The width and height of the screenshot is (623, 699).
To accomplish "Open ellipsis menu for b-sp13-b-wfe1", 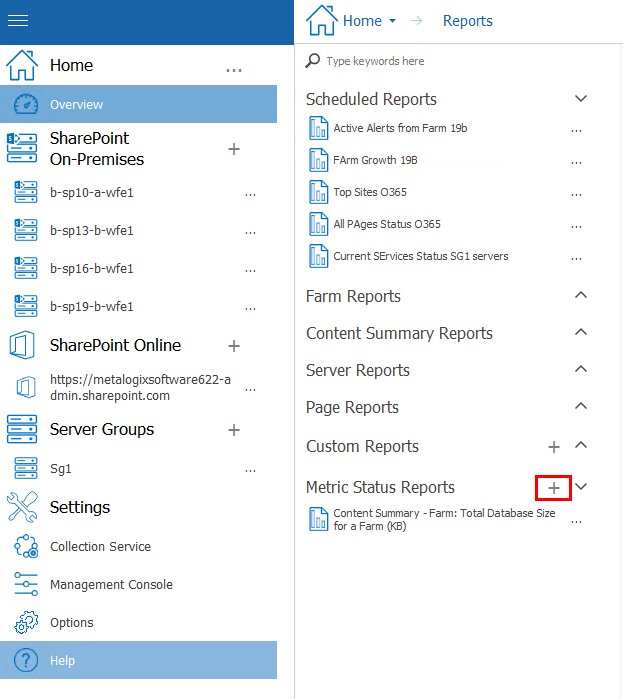I will coord(250,233).
